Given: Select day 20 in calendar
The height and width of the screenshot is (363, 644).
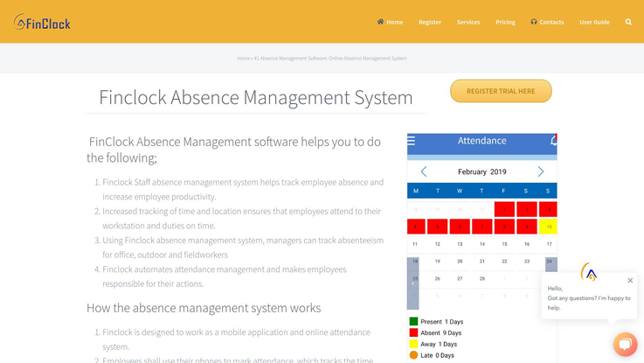Looking at the screenshot, I should 460,262.
